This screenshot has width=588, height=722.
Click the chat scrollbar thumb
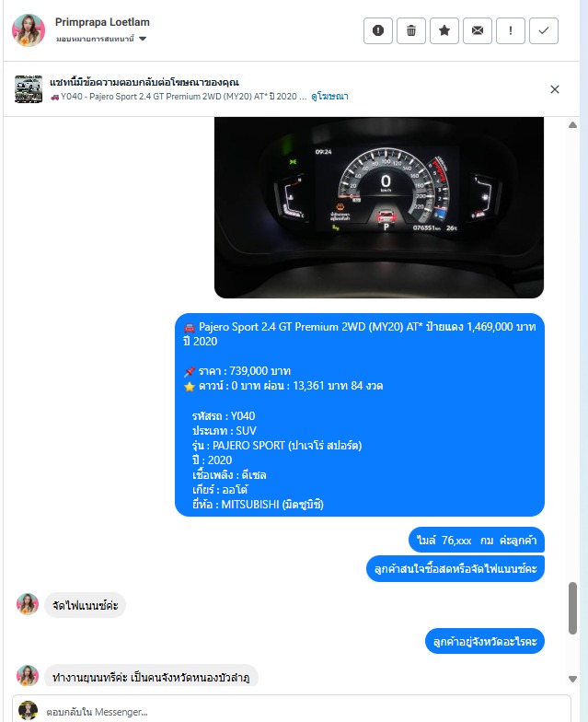572,608
